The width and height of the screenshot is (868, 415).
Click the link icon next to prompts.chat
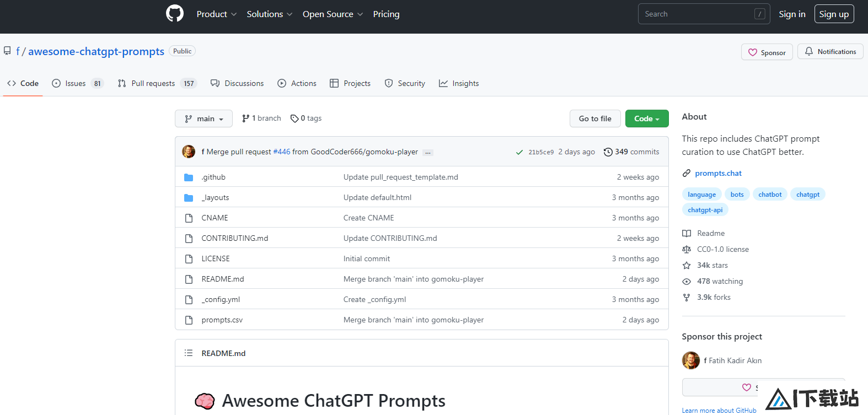687,174
